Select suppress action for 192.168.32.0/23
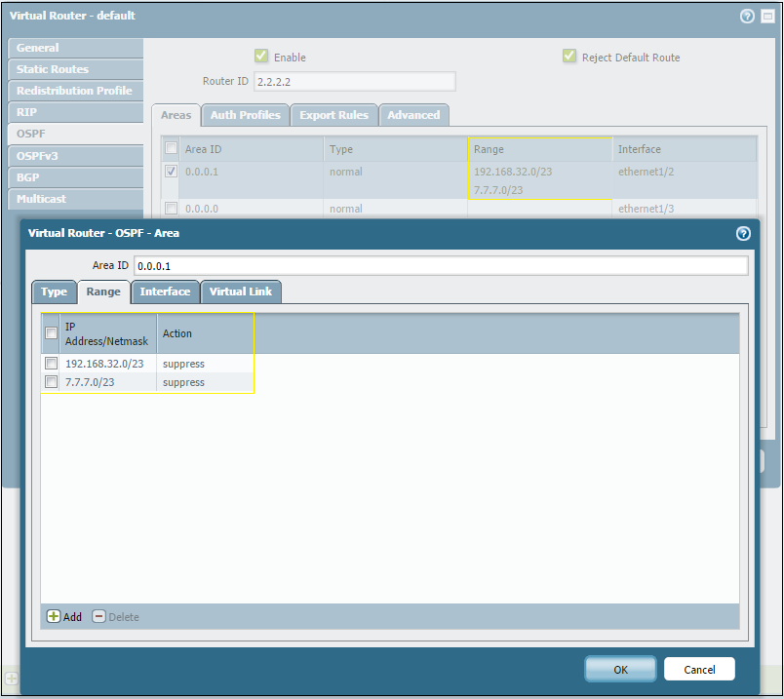This screenshot has height=699, width=784. pyautogui.click(x=183, y=364)
